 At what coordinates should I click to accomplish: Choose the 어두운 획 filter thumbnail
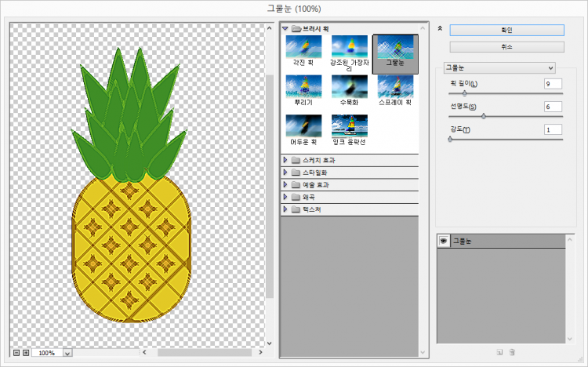click(303, 127)
